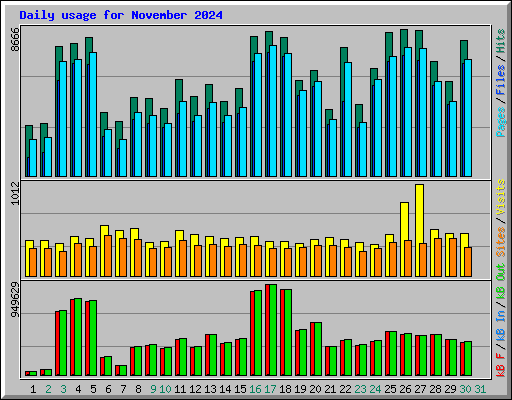Click the yellow visits bar for day 26

(404, 221)
